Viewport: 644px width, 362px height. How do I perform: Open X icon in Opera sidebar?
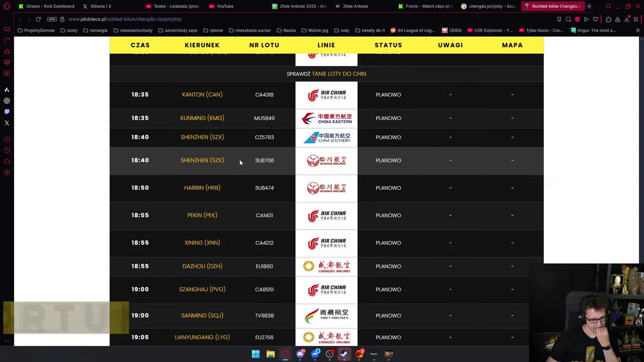(x=7, y=123)
